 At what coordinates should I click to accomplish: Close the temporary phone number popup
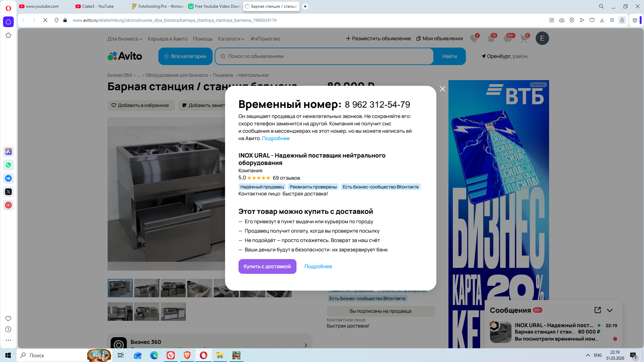point(442,89)
